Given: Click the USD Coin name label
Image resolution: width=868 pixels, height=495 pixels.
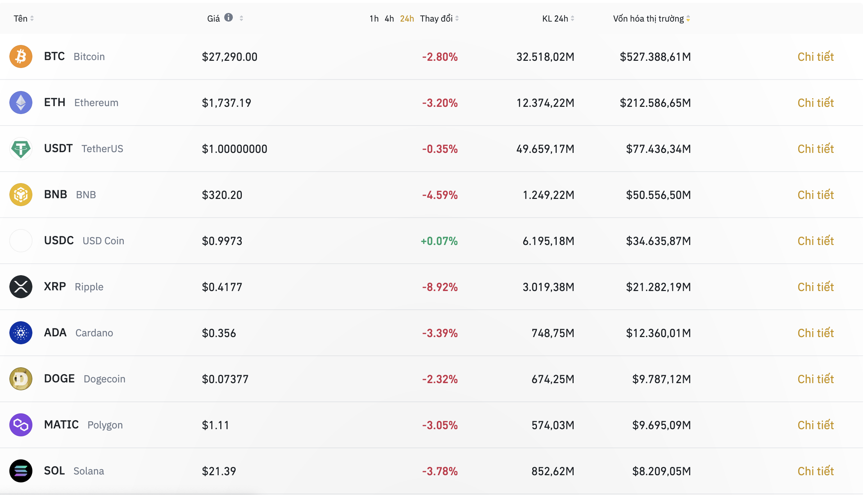Looking at the screenshot, I should tap(103, 241).
